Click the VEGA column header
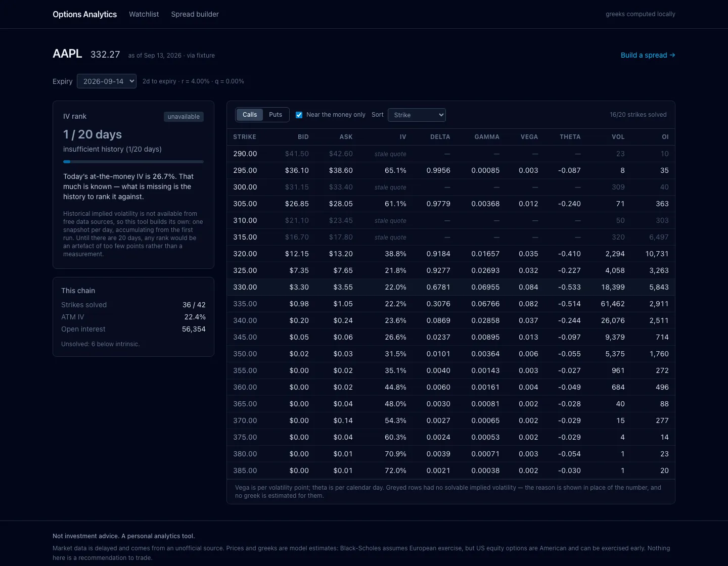The height and width of the screenshot is (566, 728). coord(529,137)
